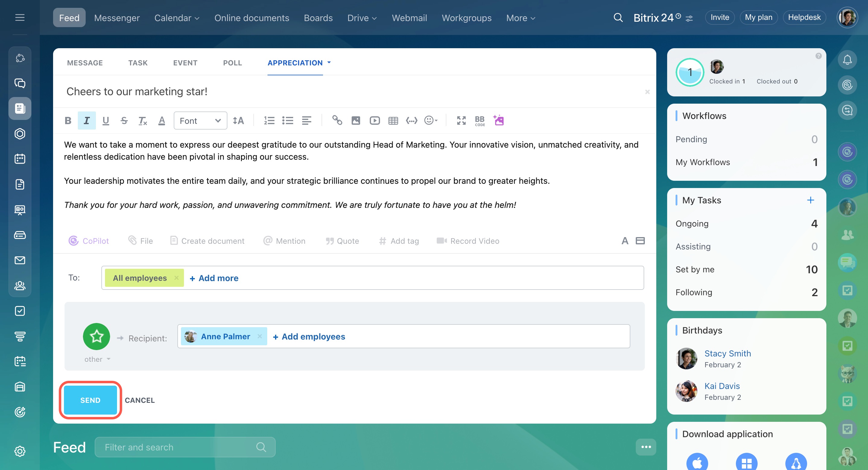The height and width of the screenshot is (470, 868).
Task: Expand the More menu in the top navigation
Action: click(520, 18)
